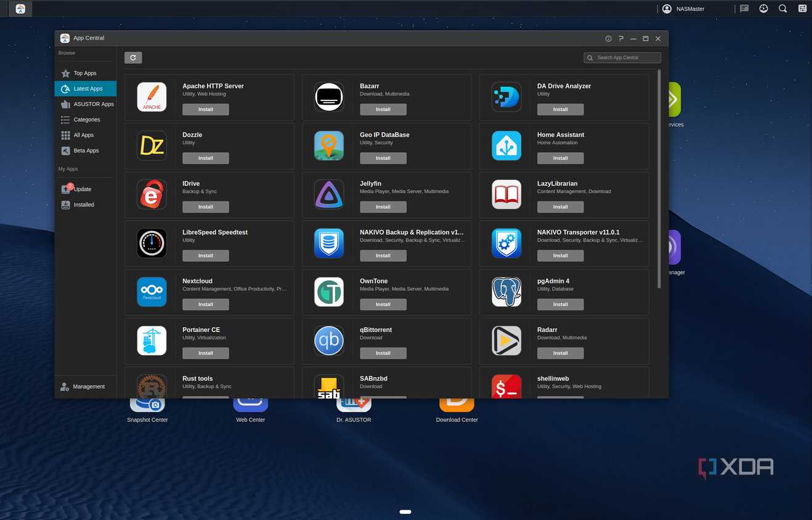Open the desktop search magnifier icon
The image size is (812, 520).
782,9
